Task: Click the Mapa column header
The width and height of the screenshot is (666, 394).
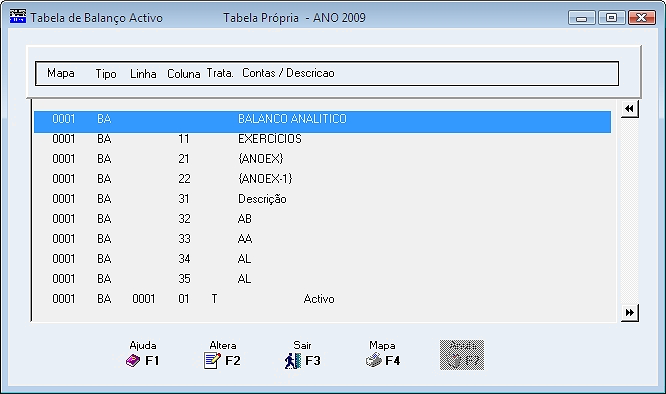Action: coord(61,73)
